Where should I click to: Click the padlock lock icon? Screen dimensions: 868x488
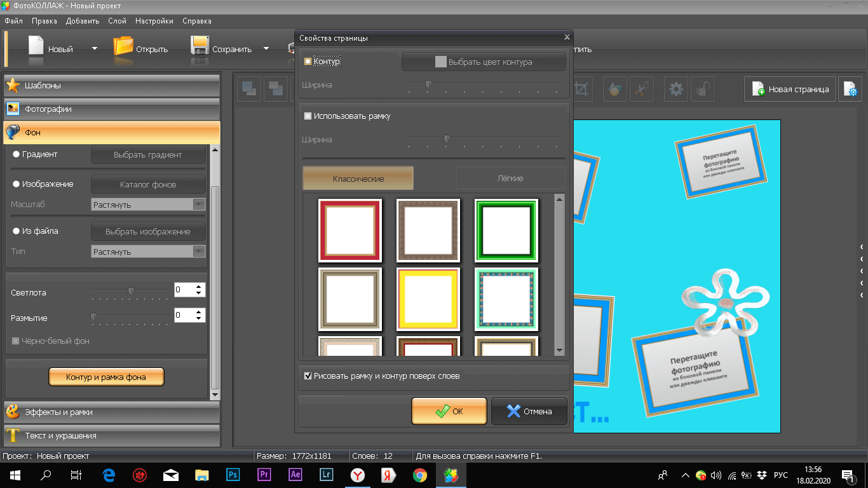703,88
